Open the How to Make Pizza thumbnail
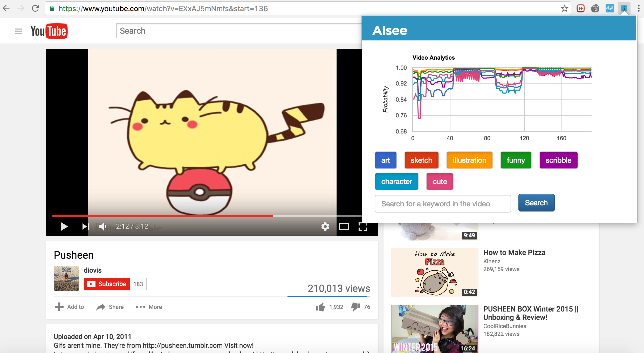The width and height of the screenshot is (644, 353). pyautogui.click(x=435, y=272)
